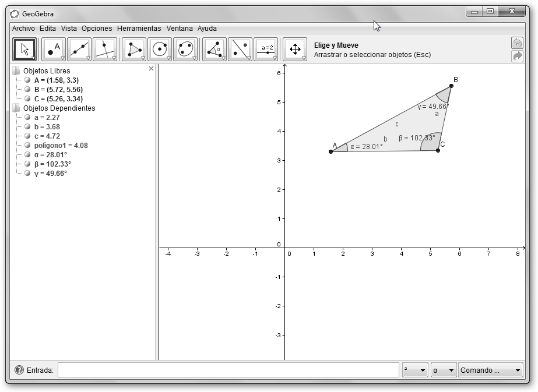Choose the Ellipse conic tool
Screen dimensions: 538x392
point(185,50)
